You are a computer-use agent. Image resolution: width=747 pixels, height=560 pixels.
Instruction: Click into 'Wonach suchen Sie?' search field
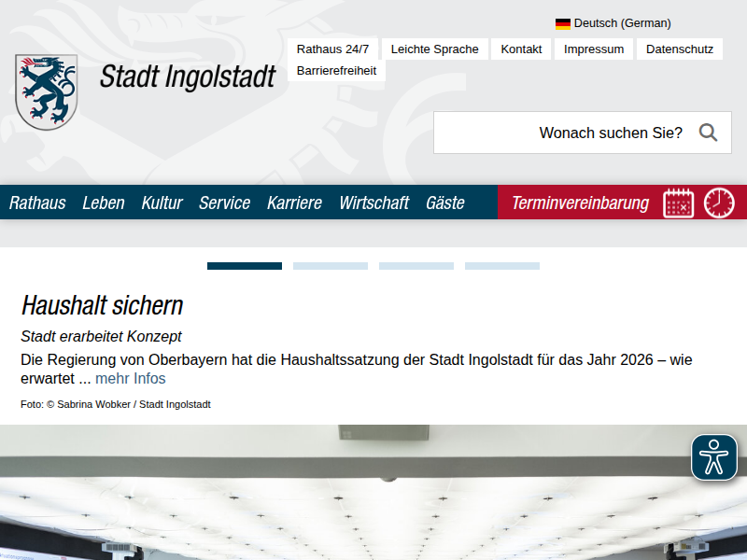click(560, 133)
